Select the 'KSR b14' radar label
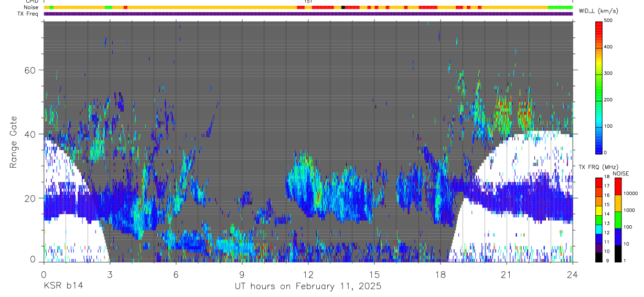This screenshot has height=297, width=644. [63, 287]
